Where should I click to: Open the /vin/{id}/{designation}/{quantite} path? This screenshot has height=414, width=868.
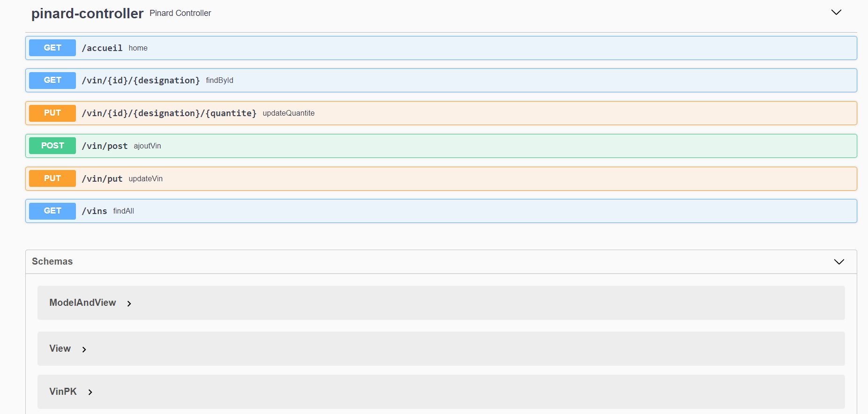[x=169, y=113]
